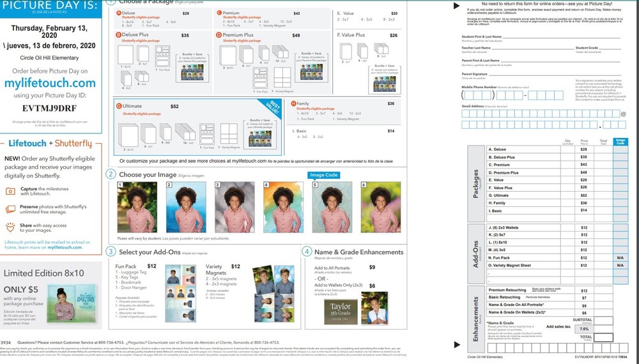
Task: Click the I. Basic $14 price in the order table
Action: tap(583, 211)
